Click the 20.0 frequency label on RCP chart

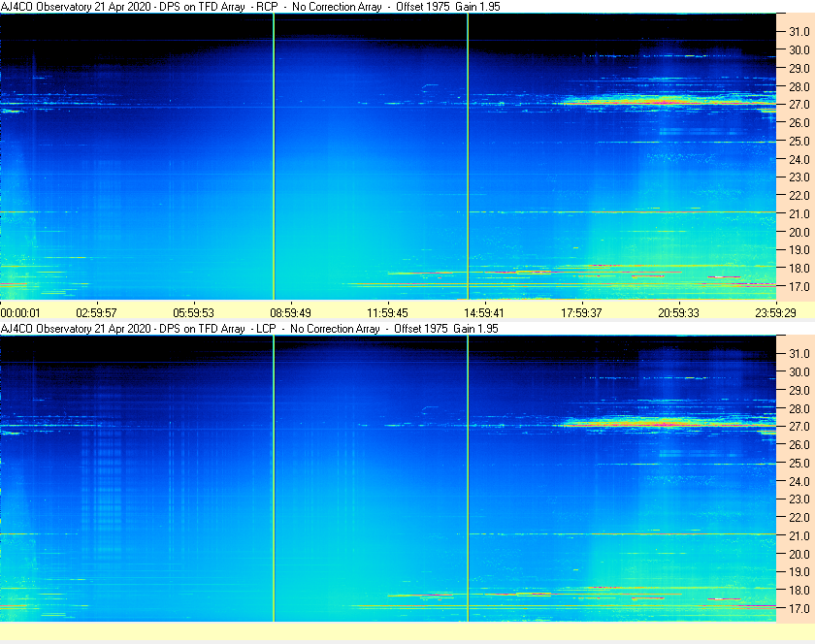click(x=799, y=232)
